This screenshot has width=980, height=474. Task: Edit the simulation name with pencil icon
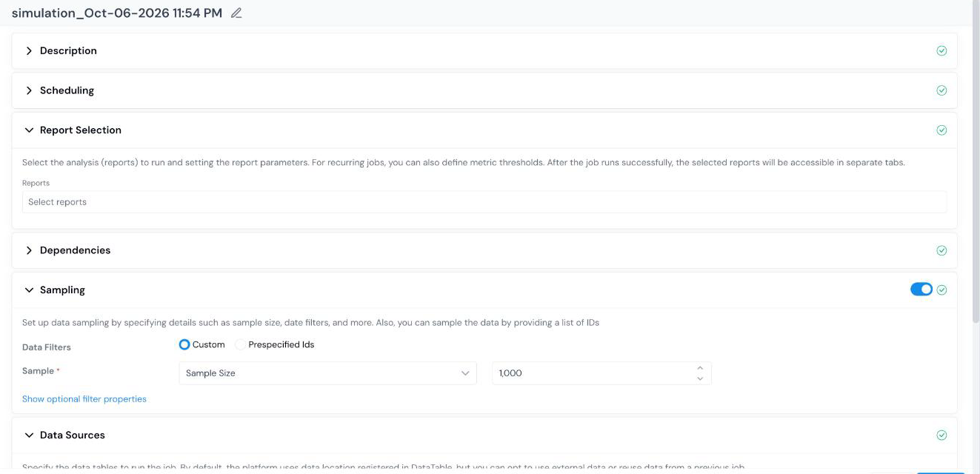(236, 13)
